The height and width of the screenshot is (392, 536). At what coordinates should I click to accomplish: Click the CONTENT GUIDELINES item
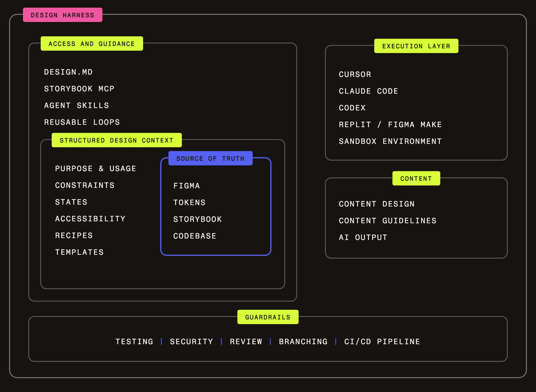point(388,221)
